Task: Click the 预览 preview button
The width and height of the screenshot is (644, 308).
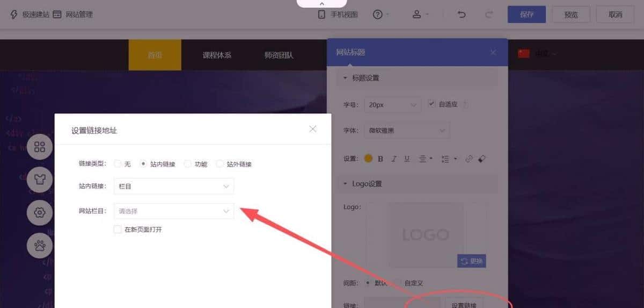Action: tap(571, 15)
